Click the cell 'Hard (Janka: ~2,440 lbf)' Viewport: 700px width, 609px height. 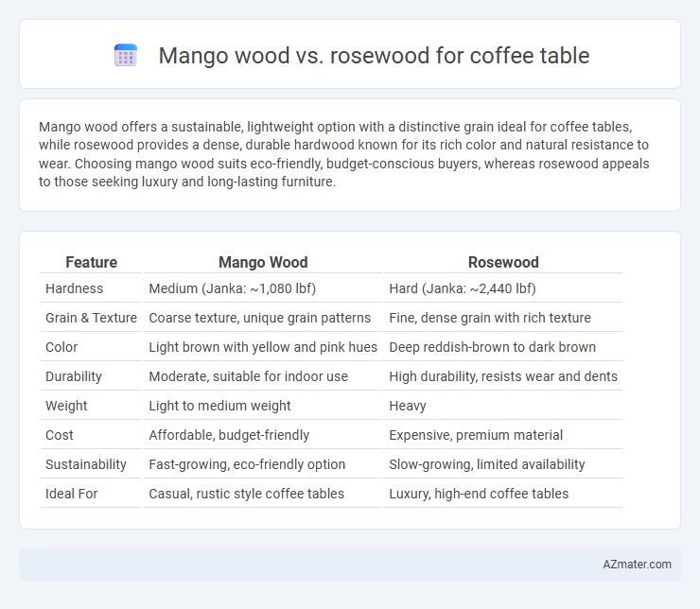coord(462,288)
